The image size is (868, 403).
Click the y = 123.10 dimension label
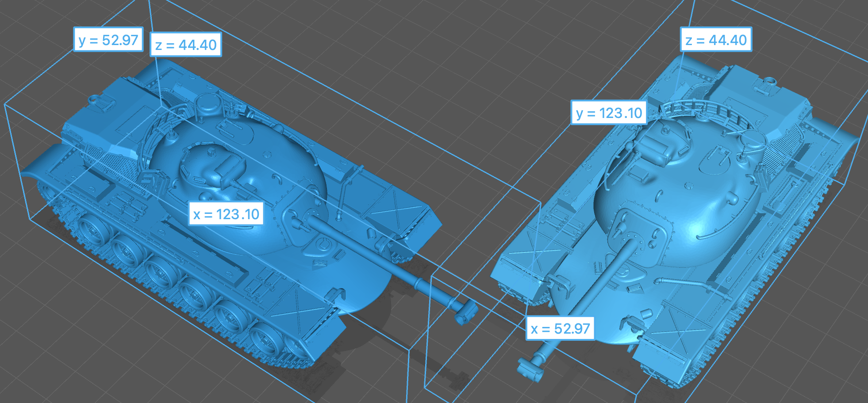tap(609, 113)
